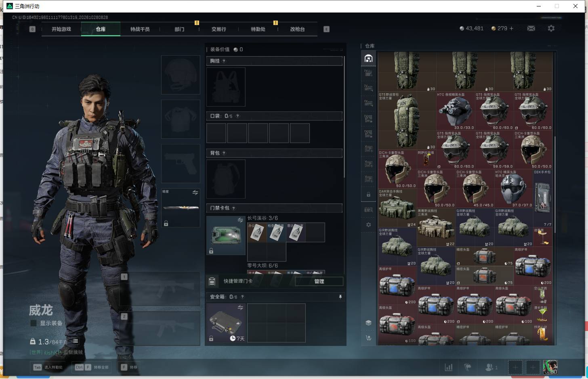Click the swap arrows on keycard pack

240,220
